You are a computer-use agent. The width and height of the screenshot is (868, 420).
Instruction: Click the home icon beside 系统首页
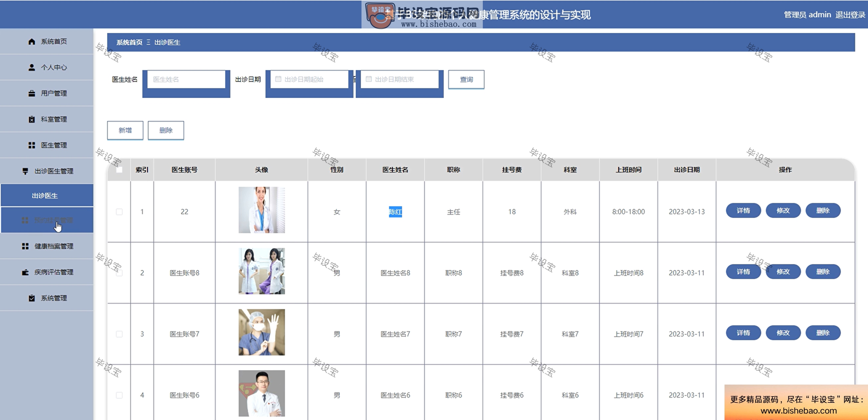coord(32,42)
